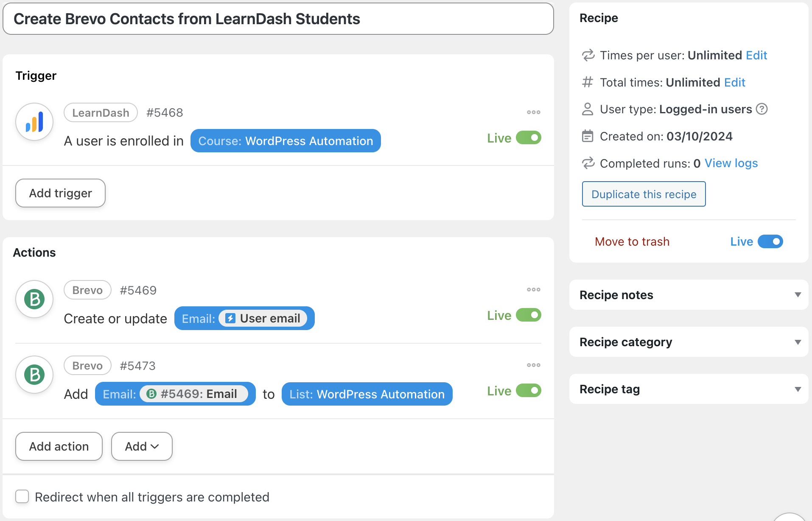Image resolution: width=812 pixels, height=521 pixels.
Task: Open the List: WordPress Automation selector
Action: [x=367, y=394]
